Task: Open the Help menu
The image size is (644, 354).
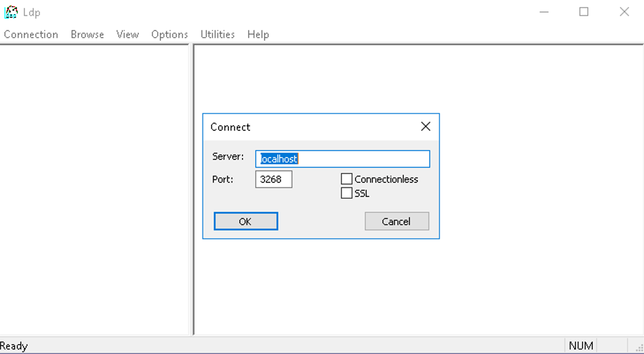Action: pos(258,34)
